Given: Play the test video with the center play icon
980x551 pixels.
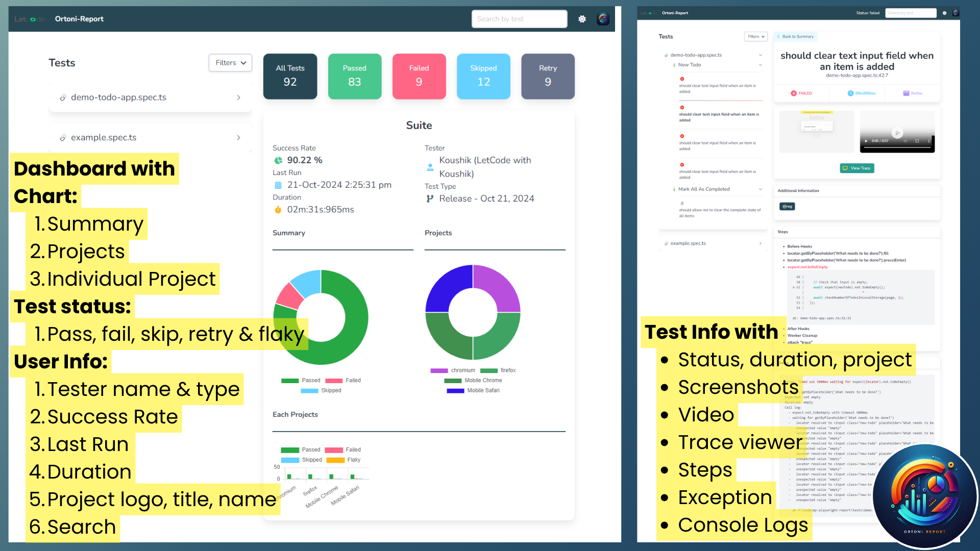Looking at the screenshot, I should tap(897, 132).
